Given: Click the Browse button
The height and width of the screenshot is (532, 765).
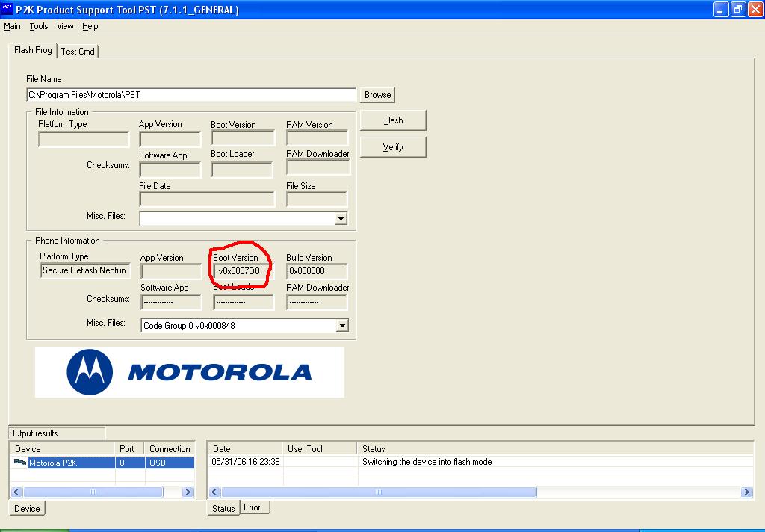Looking at the screenshot, I should click(x=377, y=95).
